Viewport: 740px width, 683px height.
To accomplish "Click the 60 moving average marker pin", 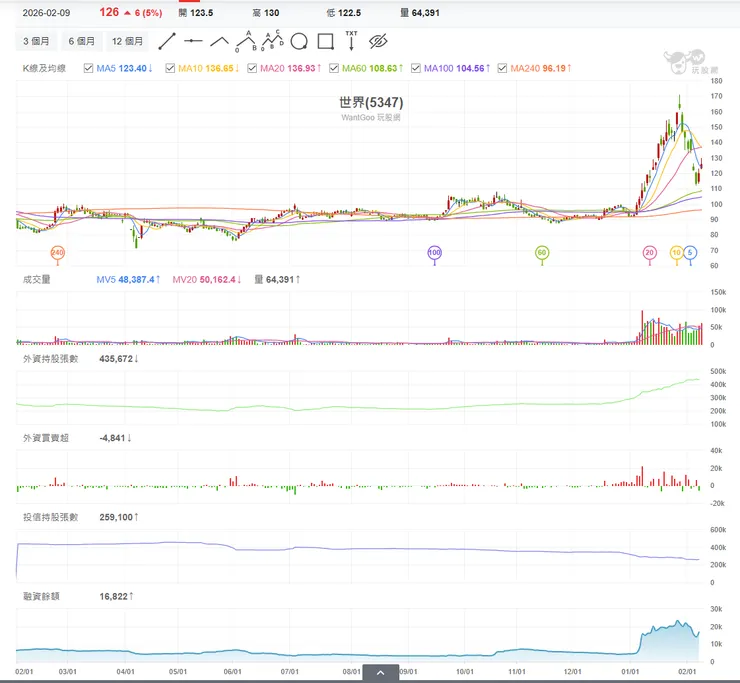I will click(x=542, y=253).
